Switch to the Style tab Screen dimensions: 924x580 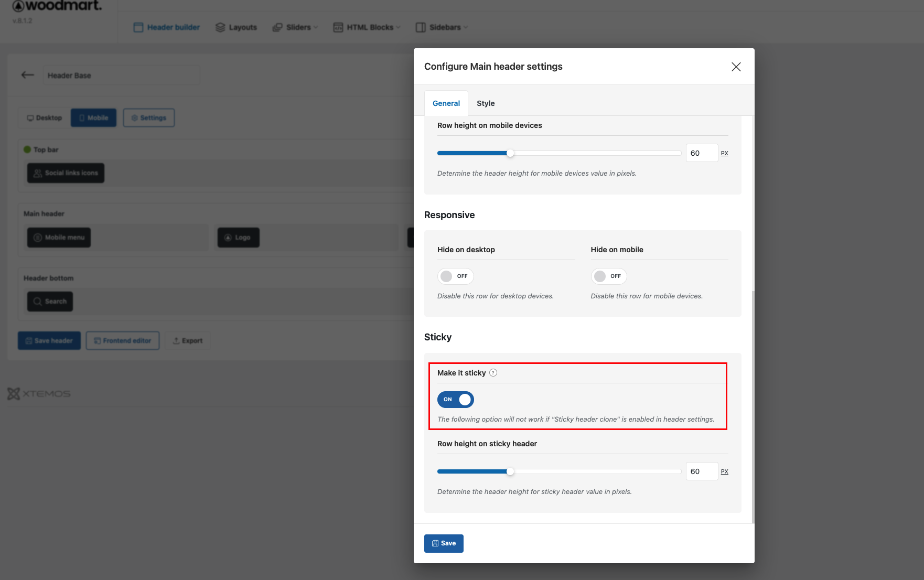tap(486, 103)
